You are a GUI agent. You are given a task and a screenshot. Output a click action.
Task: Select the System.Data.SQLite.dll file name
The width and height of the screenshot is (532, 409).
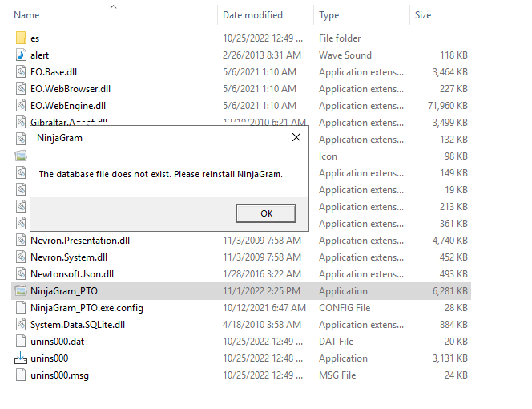tap(78, 325)
